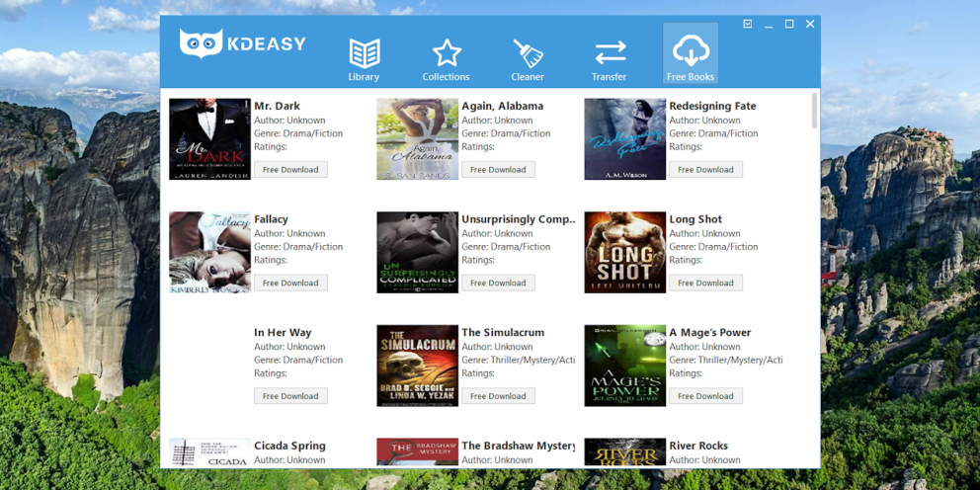
Task: Minimize the KDEASY window
Action: coord(769,24)
